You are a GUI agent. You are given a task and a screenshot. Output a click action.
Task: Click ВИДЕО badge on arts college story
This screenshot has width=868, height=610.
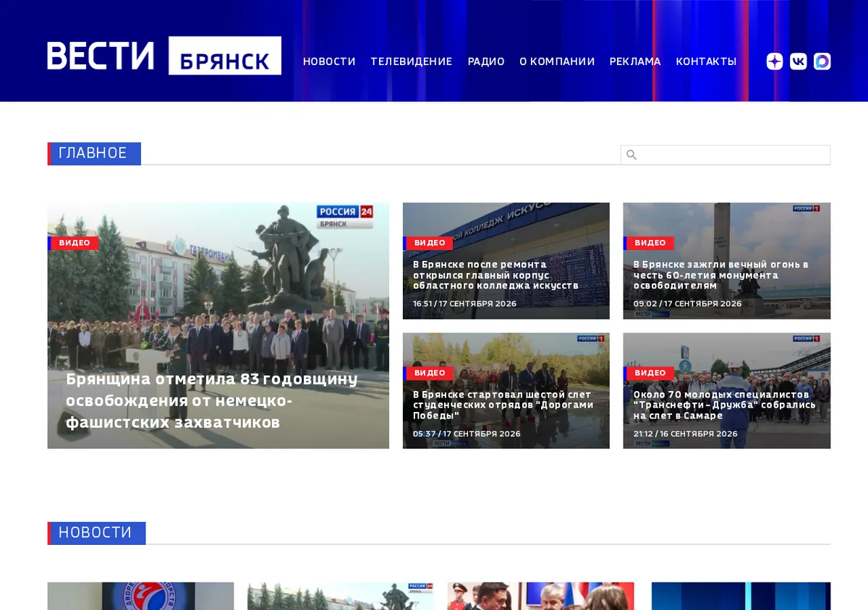click(x=428, y=243)
